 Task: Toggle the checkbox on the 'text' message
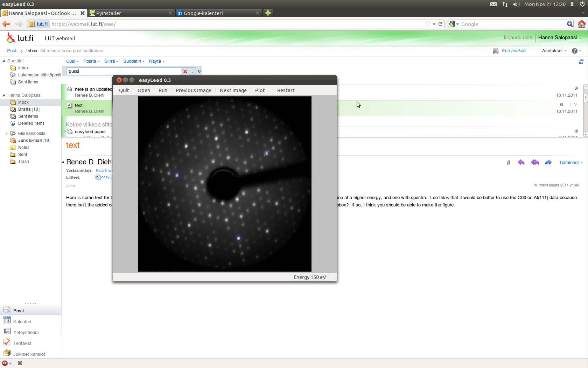tap(69, 105)
